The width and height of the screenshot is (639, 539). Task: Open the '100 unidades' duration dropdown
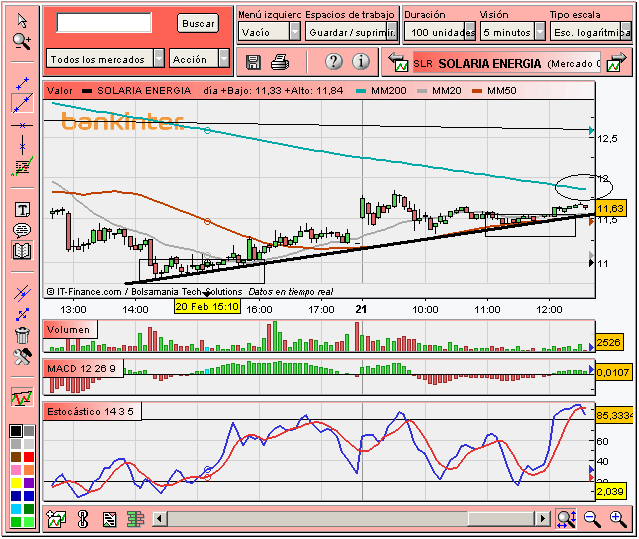440,31
